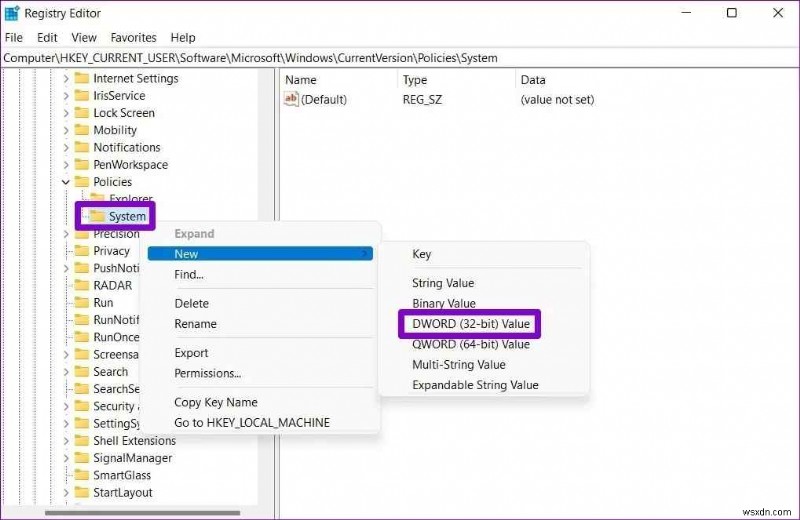
Task: Choose Find... in the context menu
Action: (189, 275)
